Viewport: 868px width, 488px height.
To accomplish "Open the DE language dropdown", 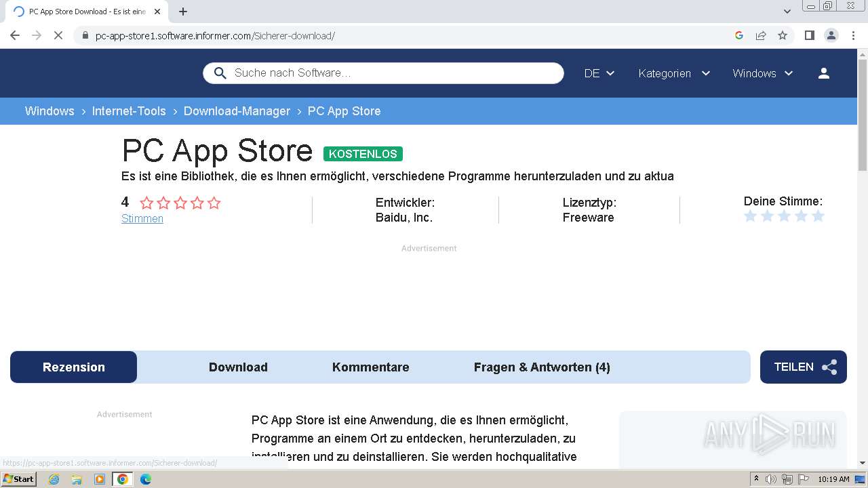I will click(x=599, y=73).
